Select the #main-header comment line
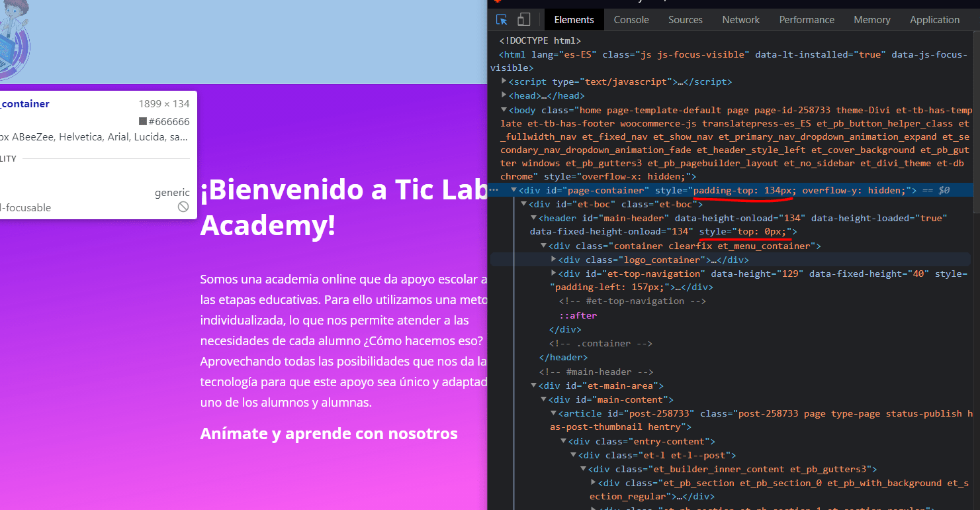Image resolution: width=980 pixels, height=510 pixels. 596,372
